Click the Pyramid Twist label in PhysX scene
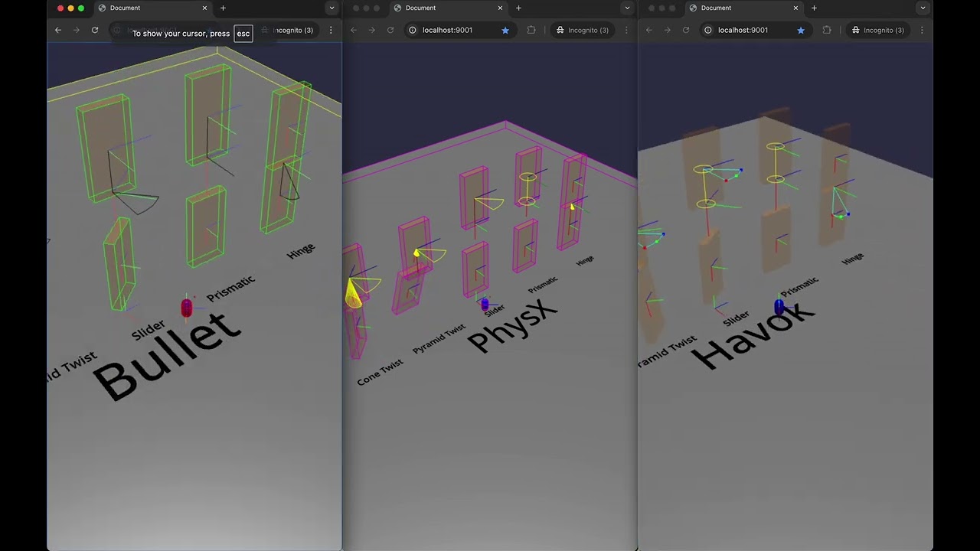The height and width of the screenshot is (551, 980). pyautogui.click(x=439, y=338)
